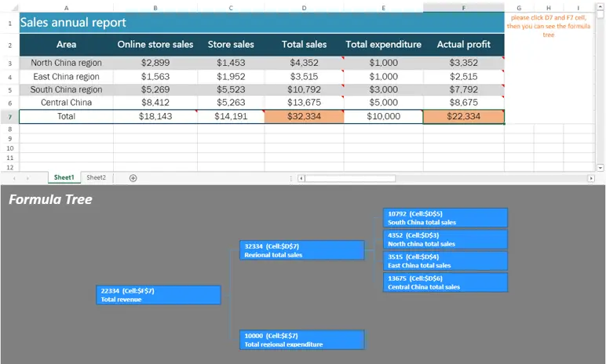Click cell with $10,792
The image size is (606, 364).
304,89
